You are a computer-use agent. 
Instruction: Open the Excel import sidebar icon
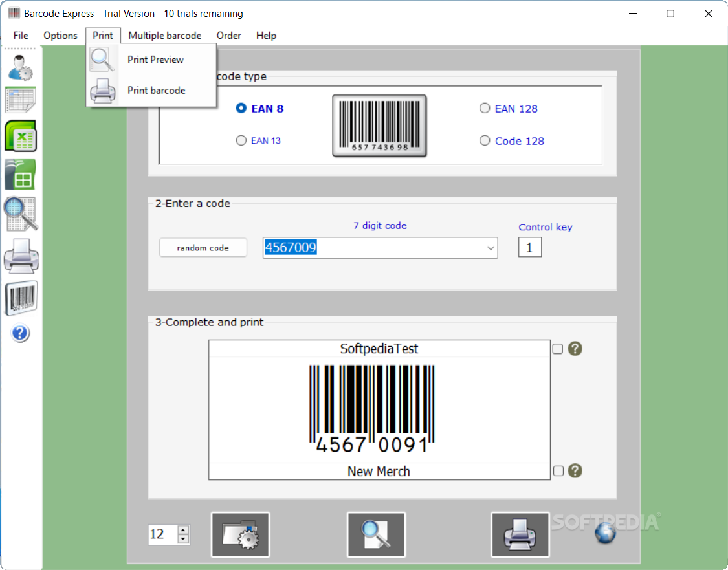[21, 135]
